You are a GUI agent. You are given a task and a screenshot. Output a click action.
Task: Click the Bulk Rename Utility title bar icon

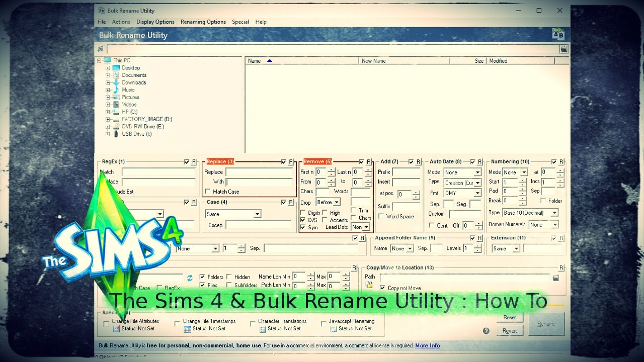pos(101,11)
